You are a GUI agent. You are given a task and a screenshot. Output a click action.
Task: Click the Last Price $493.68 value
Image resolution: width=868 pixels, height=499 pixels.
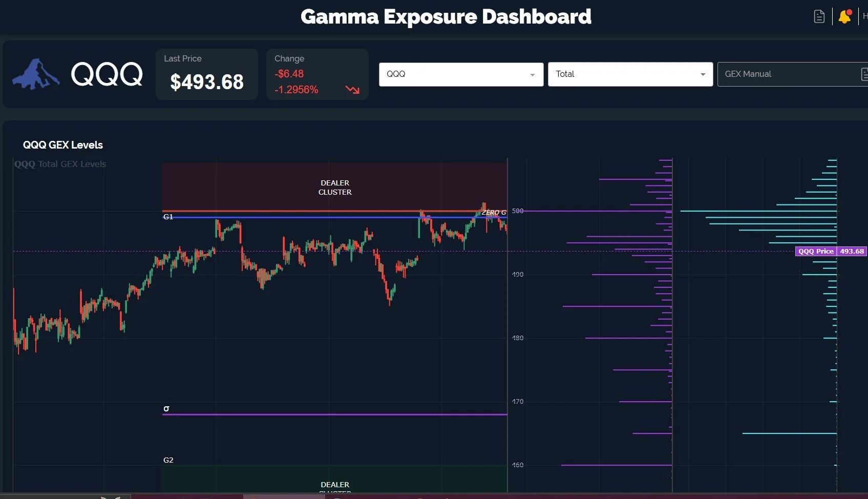click(x=207, y=82)
